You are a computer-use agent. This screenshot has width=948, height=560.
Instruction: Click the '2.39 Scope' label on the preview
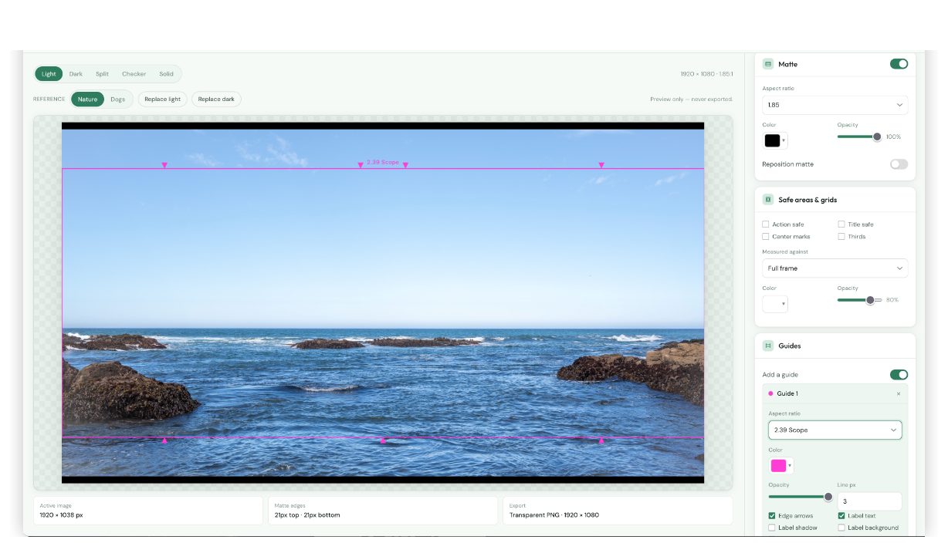pos(383,162)
